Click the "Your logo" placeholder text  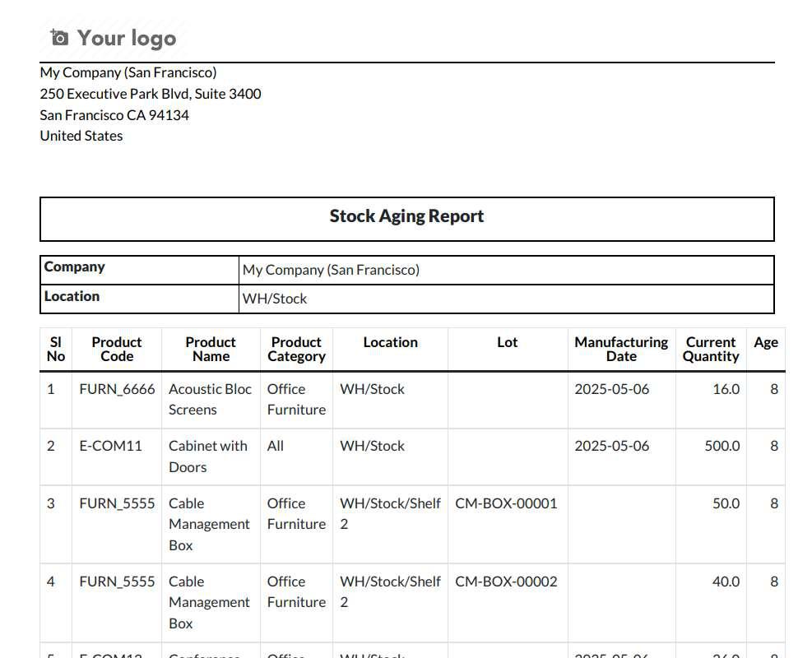[126, 38]
